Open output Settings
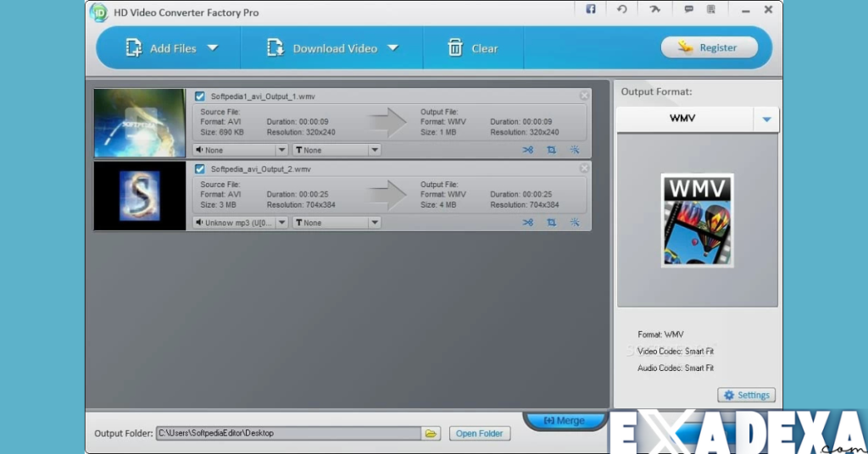 (746, 395)
